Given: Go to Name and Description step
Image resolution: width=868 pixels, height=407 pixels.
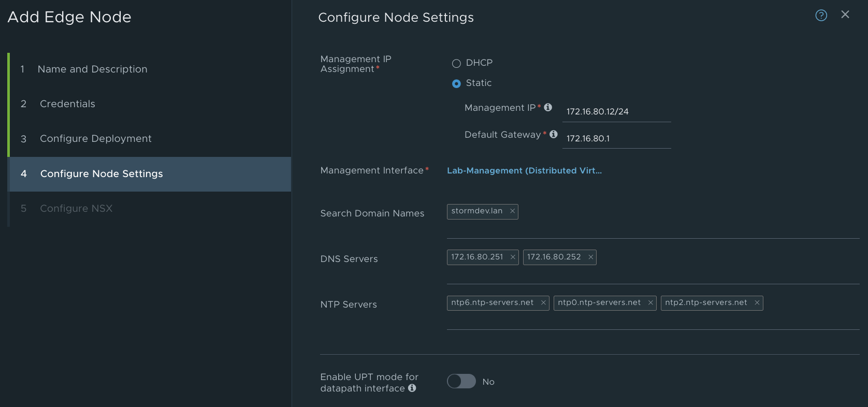Looking at the screenshot, I should coord(92,69).
